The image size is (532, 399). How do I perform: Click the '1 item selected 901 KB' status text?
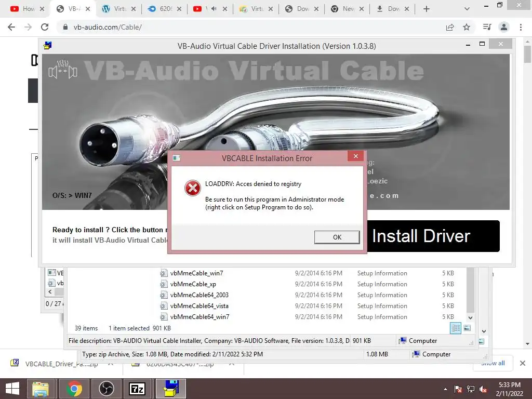(x=139, y=328)
